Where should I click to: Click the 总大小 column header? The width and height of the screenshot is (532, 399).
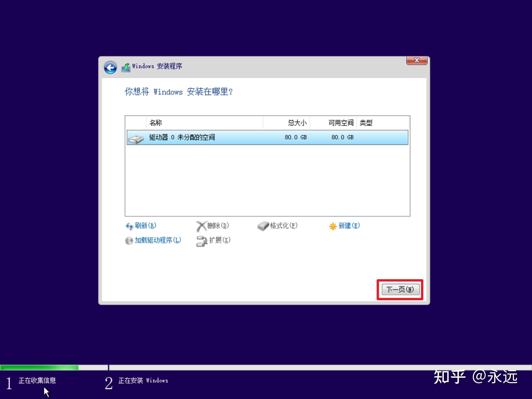(296, 123)
